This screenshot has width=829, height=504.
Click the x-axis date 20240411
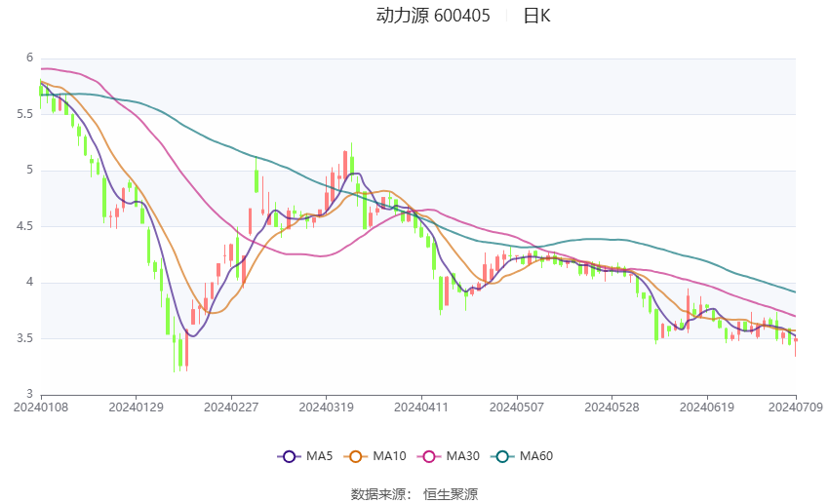tap(421, 407)
